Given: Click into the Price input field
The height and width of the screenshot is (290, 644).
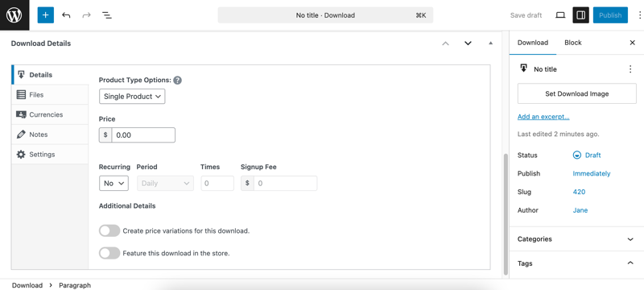Looking at the screenshot, I should point(143,135).
